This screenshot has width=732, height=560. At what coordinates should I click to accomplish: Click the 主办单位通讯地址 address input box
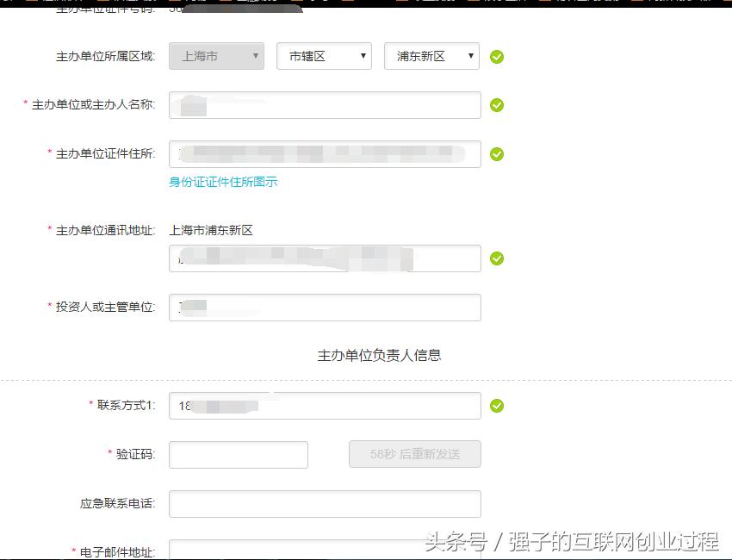pyautogui.click(x=325, y=258)
